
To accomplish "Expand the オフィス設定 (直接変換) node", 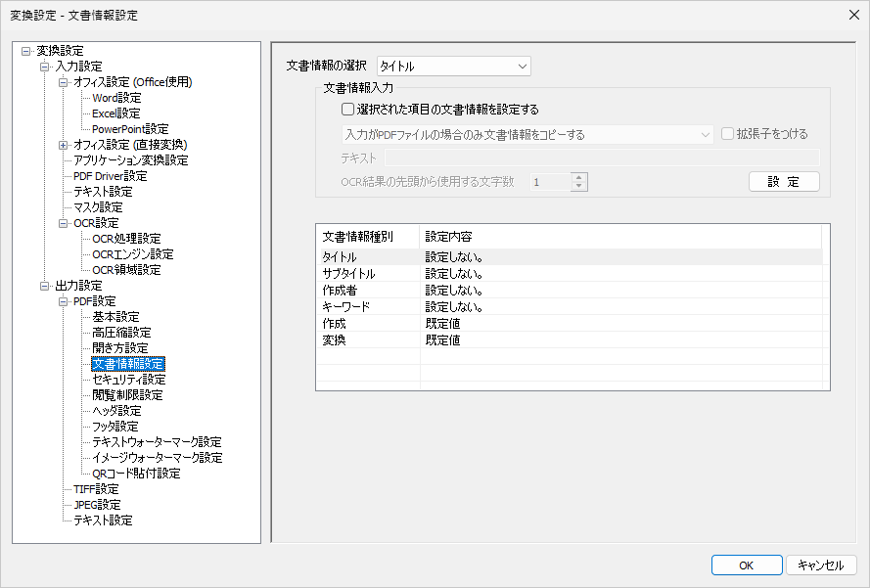I will pos(63,145).
